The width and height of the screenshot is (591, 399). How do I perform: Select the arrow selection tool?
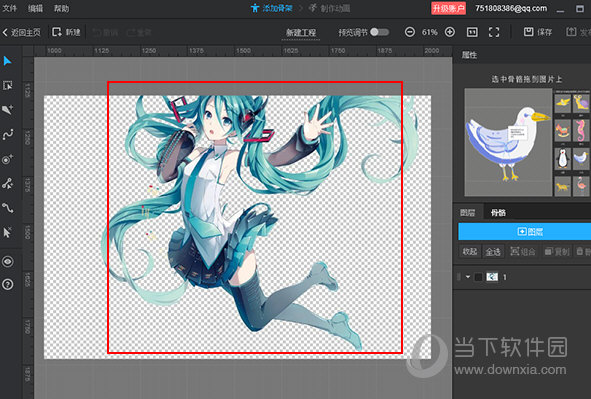8,61
